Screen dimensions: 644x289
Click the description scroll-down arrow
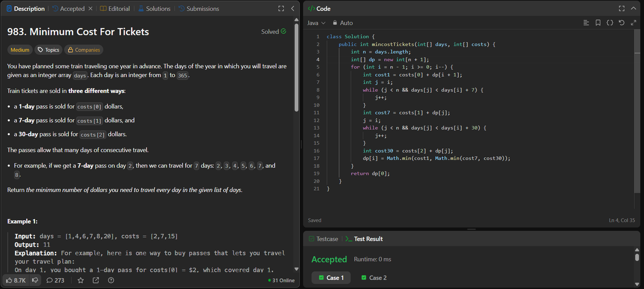click(x=296, y=269)
